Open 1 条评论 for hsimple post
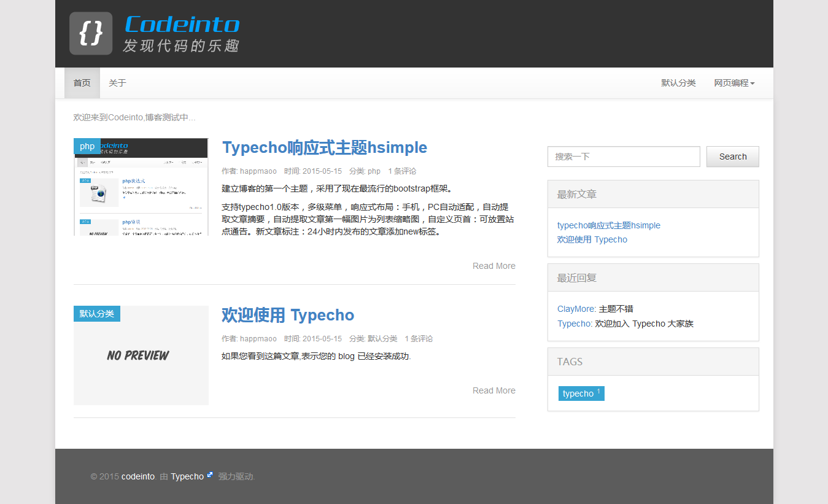Viewport: 828px width, 504px height. (x=402, y=171)
